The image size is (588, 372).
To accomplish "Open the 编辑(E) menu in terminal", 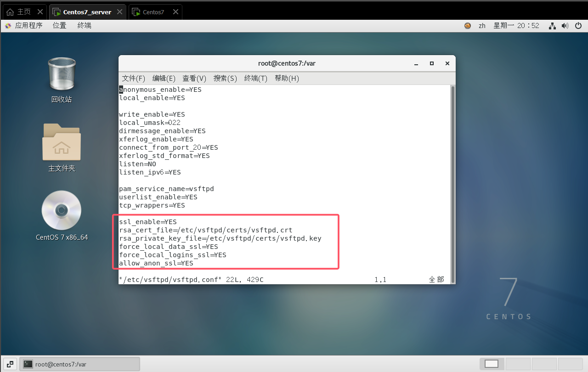I will point(164,79).
